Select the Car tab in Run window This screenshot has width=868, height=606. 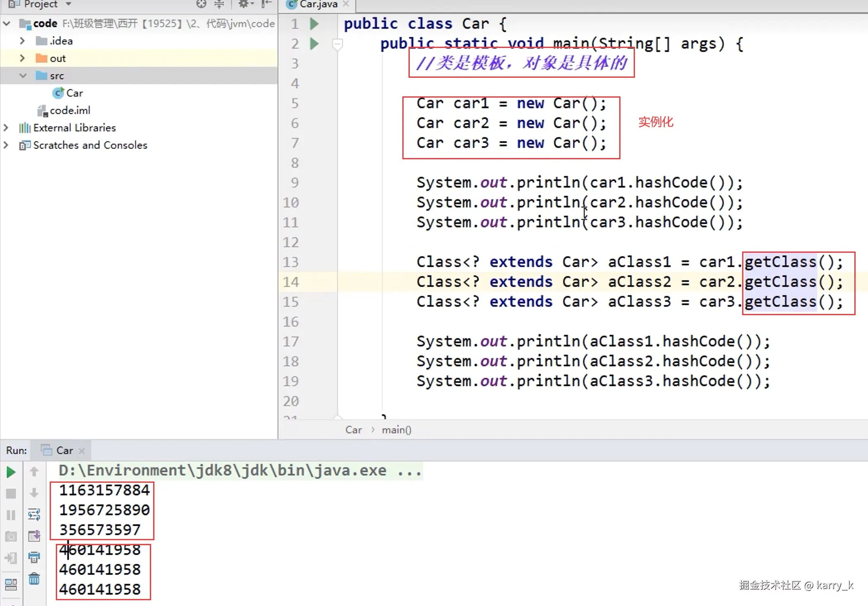[64, 450]
